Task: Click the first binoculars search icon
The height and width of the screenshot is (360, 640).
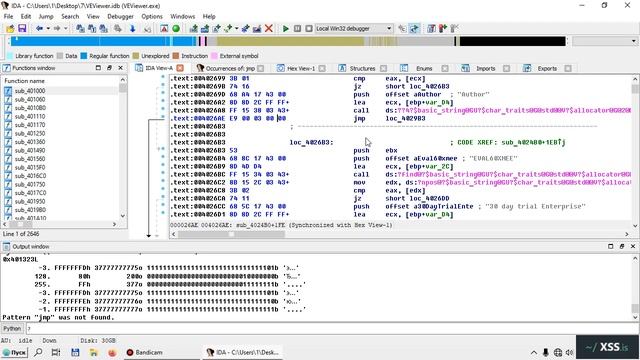Action: point(80,29)
